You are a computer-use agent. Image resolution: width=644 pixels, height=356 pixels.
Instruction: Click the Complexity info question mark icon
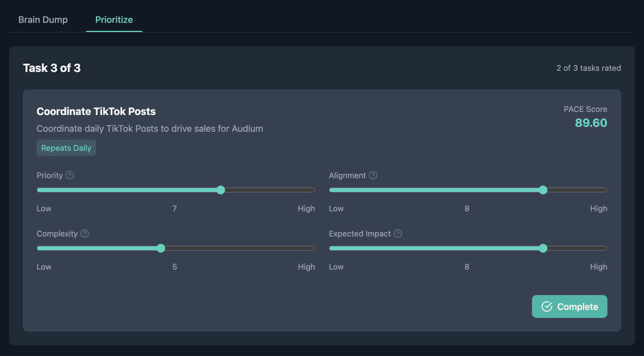85,233
